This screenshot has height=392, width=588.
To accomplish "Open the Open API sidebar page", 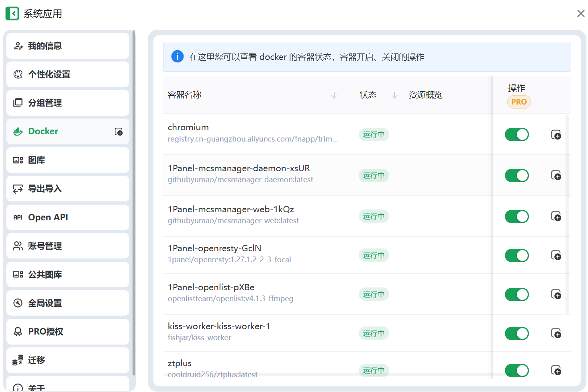I will [68, 217].
